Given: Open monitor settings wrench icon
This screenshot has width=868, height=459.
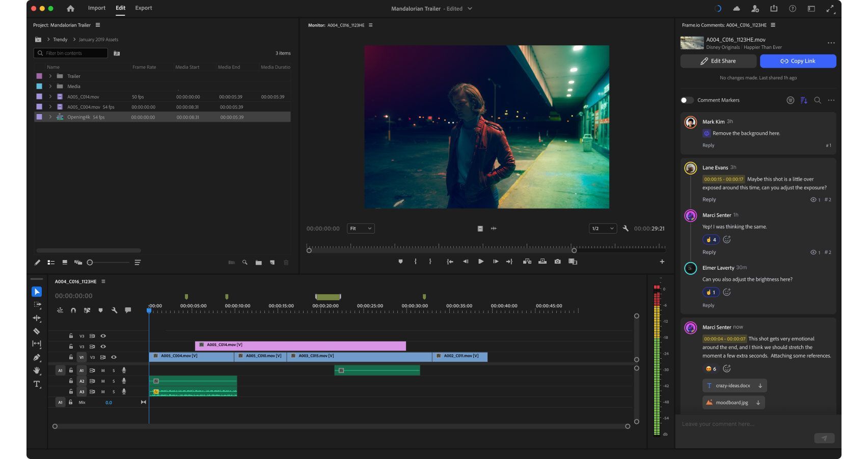Looking at the screenshot, I should coord(626,228).
